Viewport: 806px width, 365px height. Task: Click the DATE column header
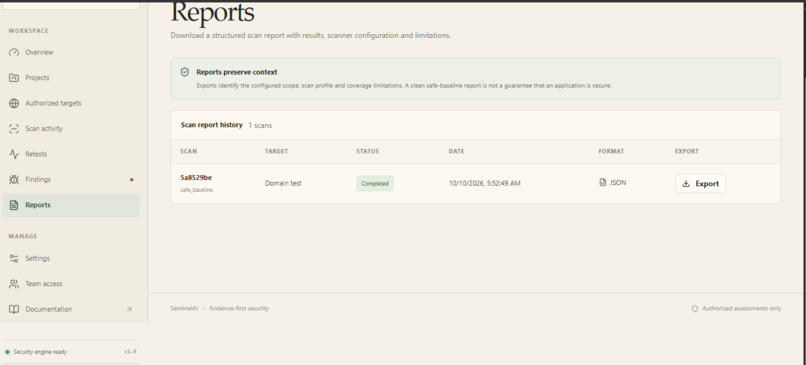click(x=456, y=152)
